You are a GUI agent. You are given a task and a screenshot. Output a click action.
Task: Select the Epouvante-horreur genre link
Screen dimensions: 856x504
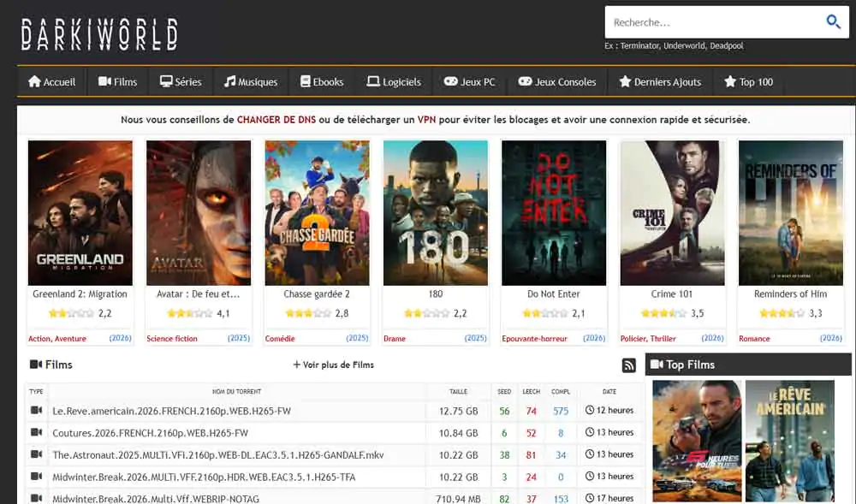[534, 339]
